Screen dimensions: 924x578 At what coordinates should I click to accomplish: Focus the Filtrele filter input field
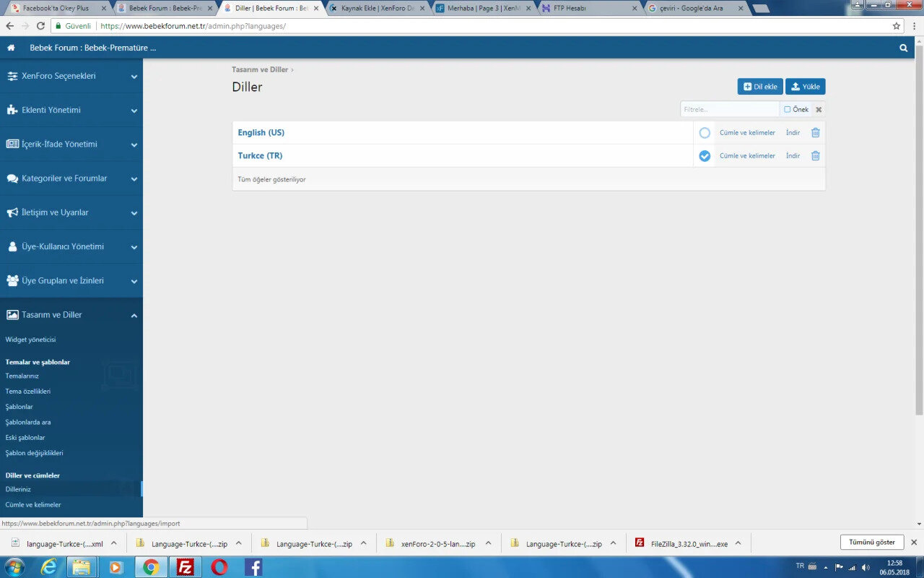(x=729, y=110)
